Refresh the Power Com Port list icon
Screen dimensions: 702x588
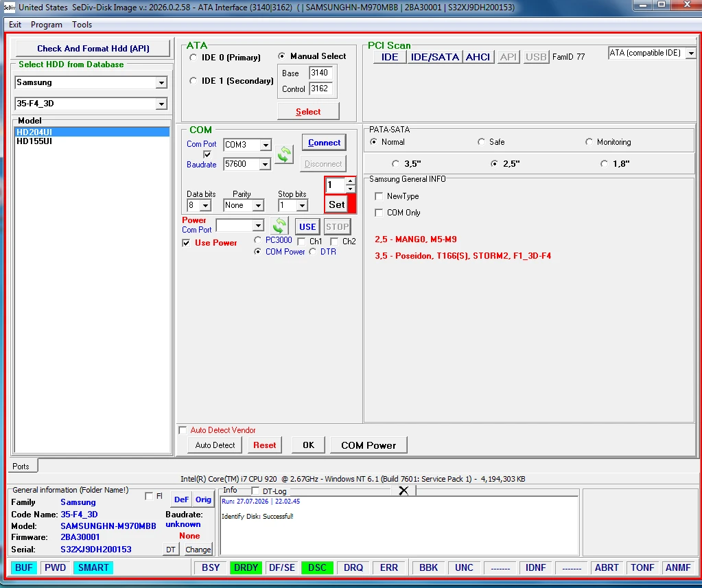tap(279, 226)
